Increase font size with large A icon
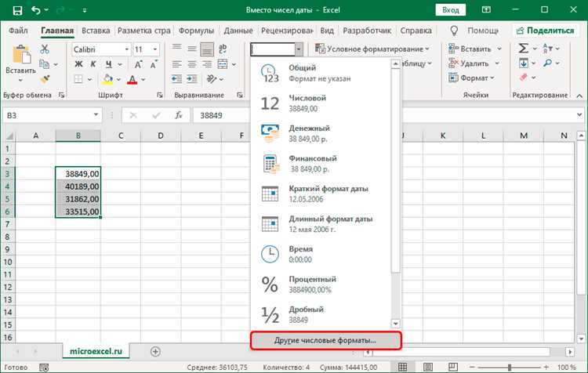This screenshot has height=373, width=588. [138, 64]
